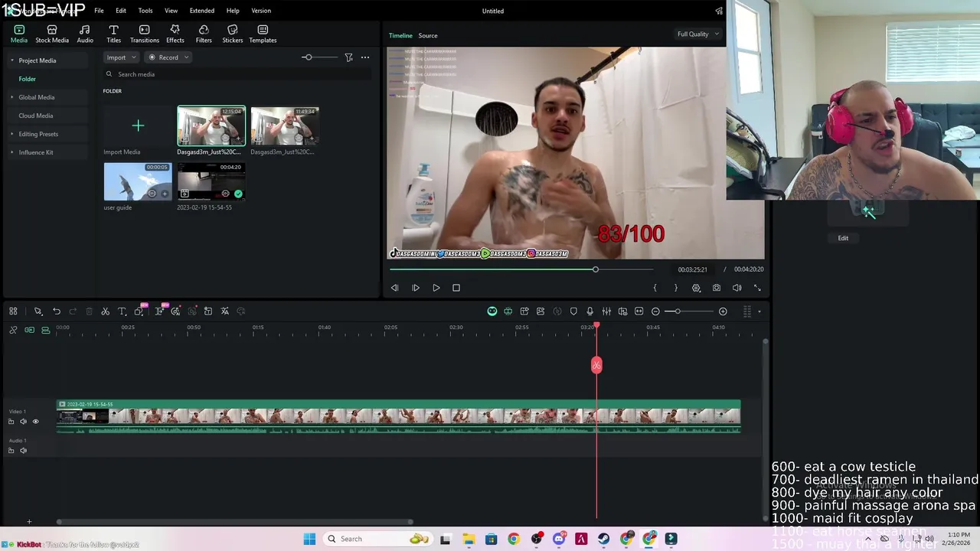Click the Import Media plus tile
980x551 pixels.
(138, 126)
